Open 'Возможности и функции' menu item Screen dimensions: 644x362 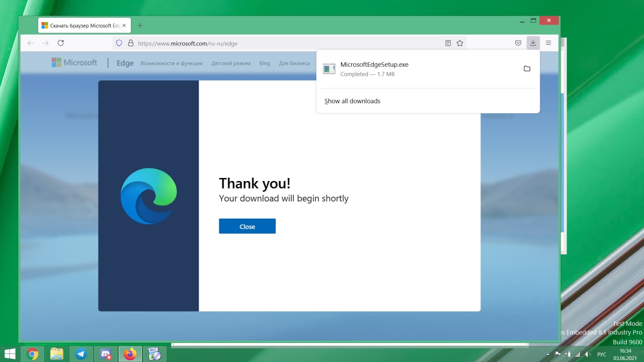[172, 63]
